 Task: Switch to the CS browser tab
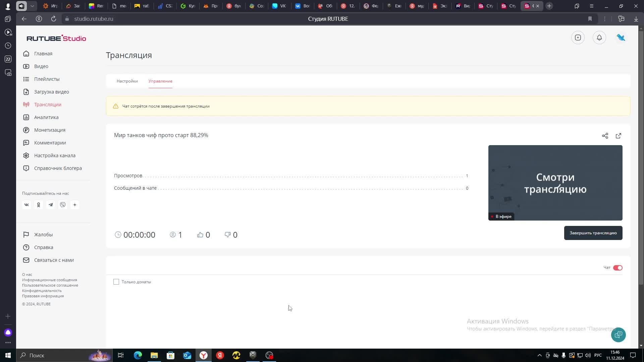165,6
